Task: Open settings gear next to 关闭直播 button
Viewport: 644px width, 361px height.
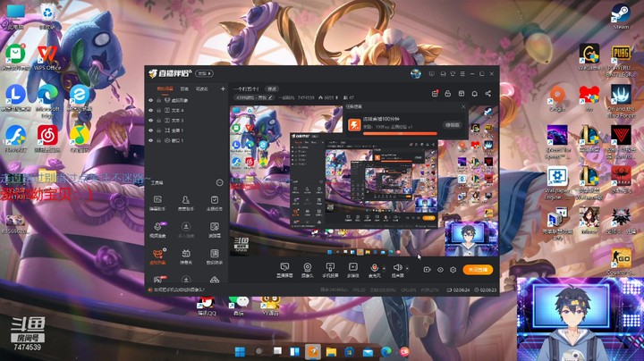Action: [x=453, y=270]
